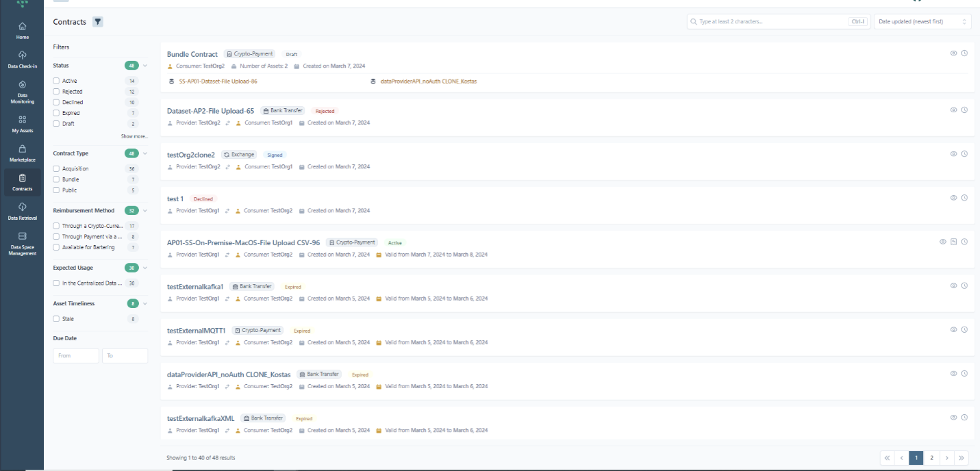Viewport: 980px width, 471px height.
Task: Click Show more under Status filters
Action: click(x=134, y=136)
